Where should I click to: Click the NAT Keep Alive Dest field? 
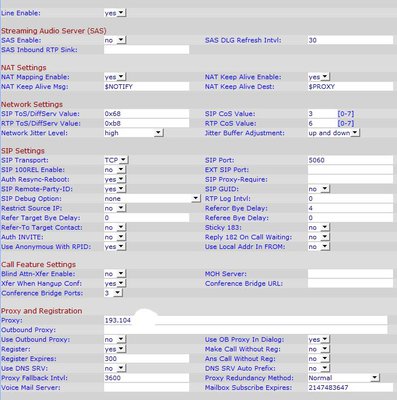[x=350, y=87]
